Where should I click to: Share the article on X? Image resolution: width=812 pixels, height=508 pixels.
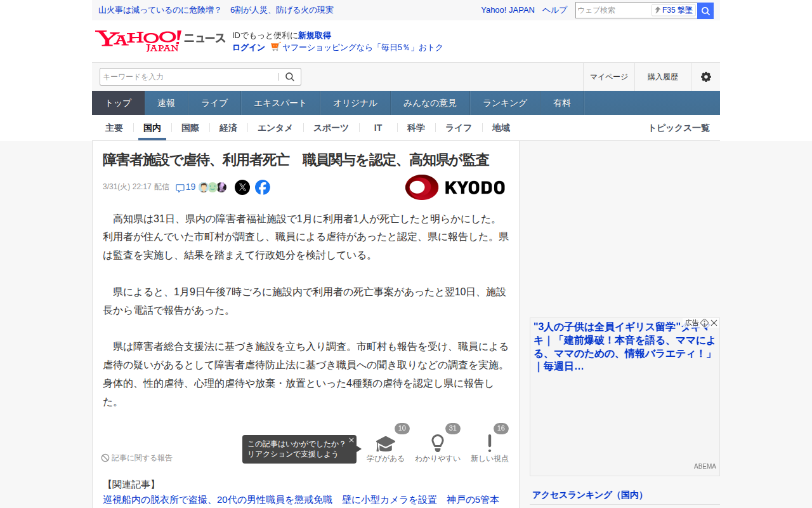pos(242,187)
